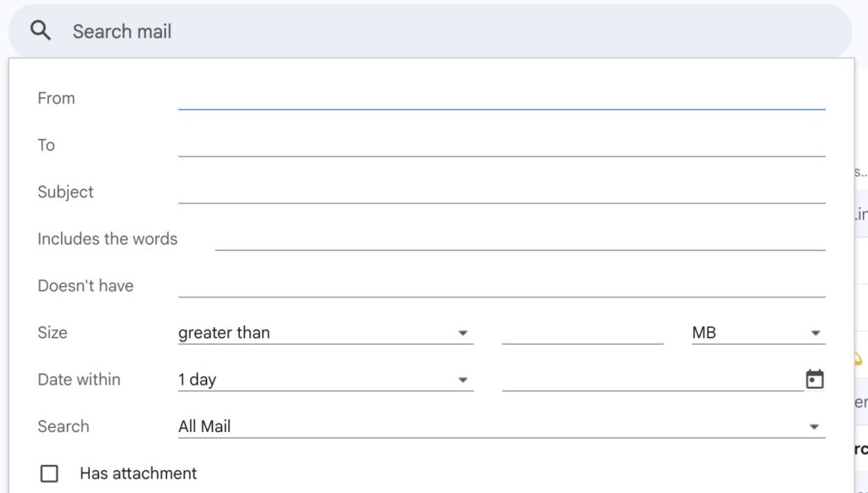Expand the MB size unit dropdown
868x493 pixels.
click(757, 333)
